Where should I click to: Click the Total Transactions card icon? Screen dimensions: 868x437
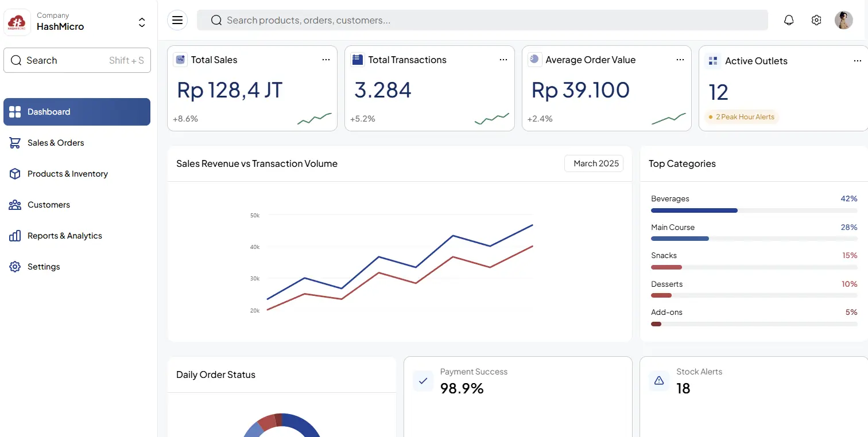pos(358,60)
